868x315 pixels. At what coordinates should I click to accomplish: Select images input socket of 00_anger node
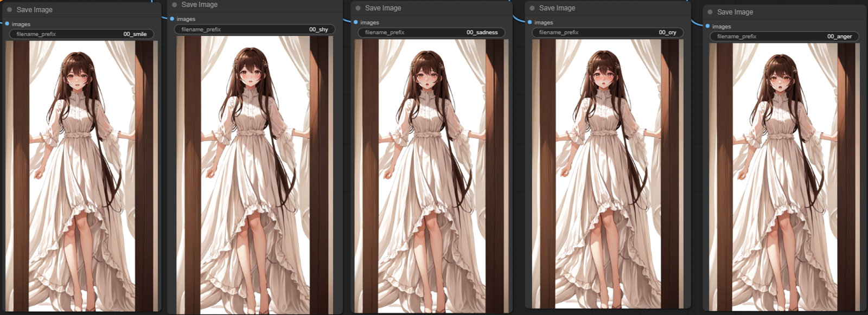pyautogui.click(x=708, y=26)
